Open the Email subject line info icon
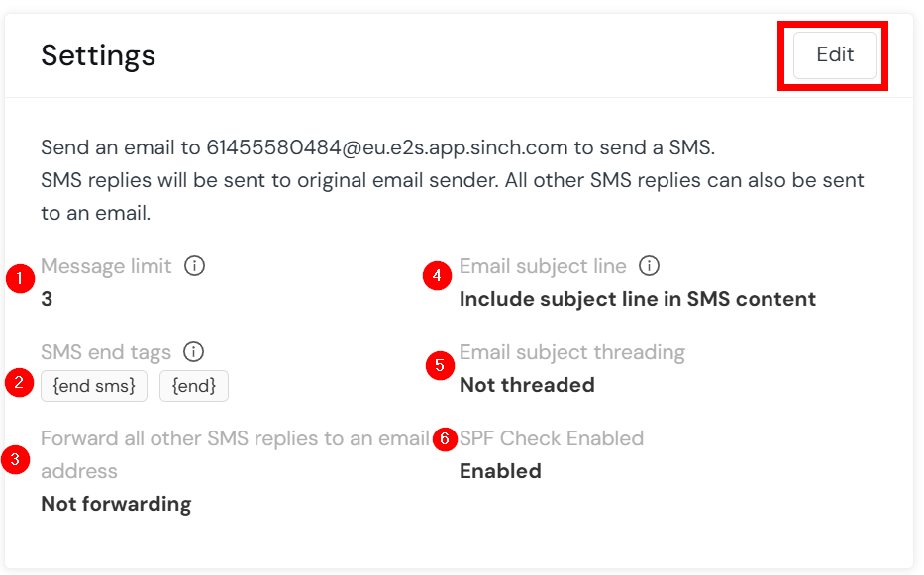This screenshot has width=924, height=575. point(649,265)
